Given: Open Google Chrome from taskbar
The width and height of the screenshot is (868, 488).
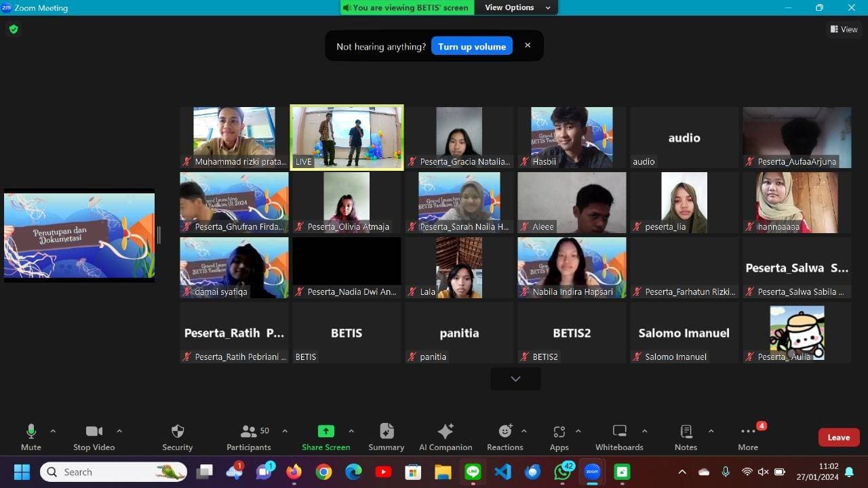Looking at the screenshot, I should pos(323,472).
